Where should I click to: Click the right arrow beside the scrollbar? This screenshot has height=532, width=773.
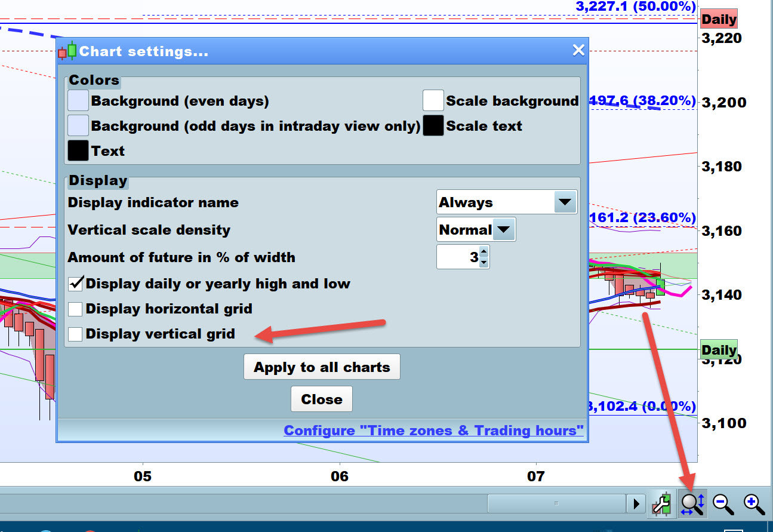pyautogui.click(x=636, y=503)
